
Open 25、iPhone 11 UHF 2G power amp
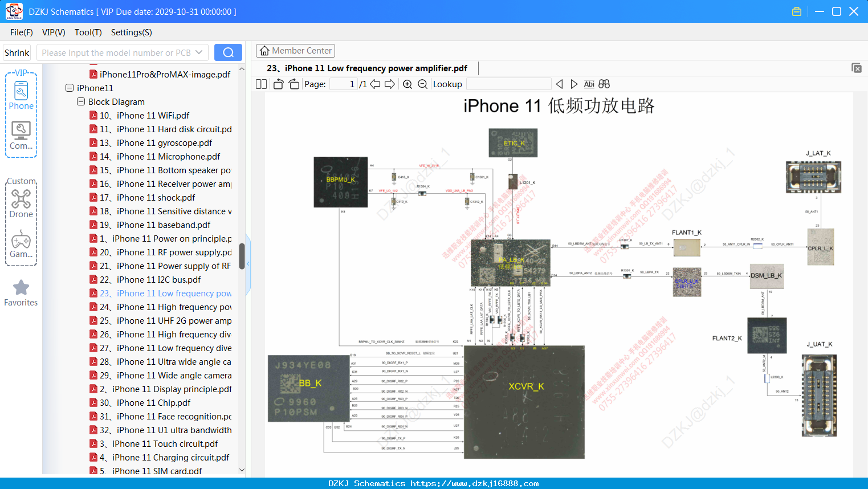click(166, 320)
